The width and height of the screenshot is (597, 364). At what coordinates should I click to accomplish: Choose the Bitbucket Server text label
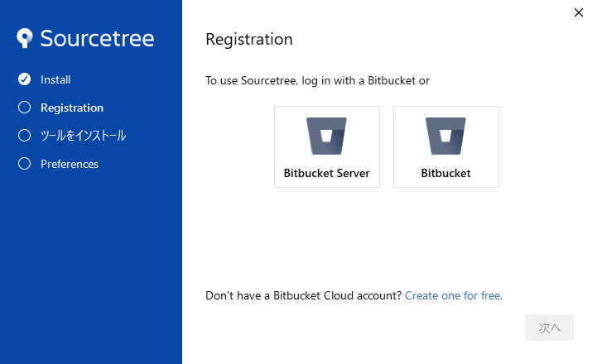click(326, 174)
